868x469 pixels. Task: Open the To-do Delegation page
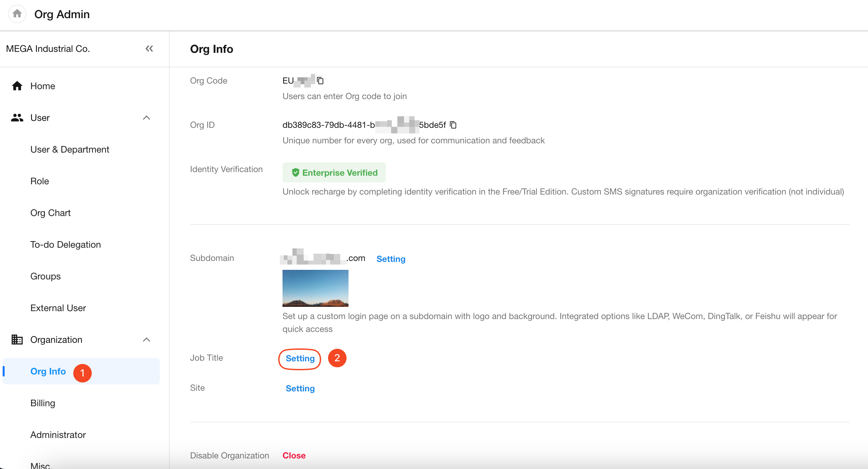point(66,244)
